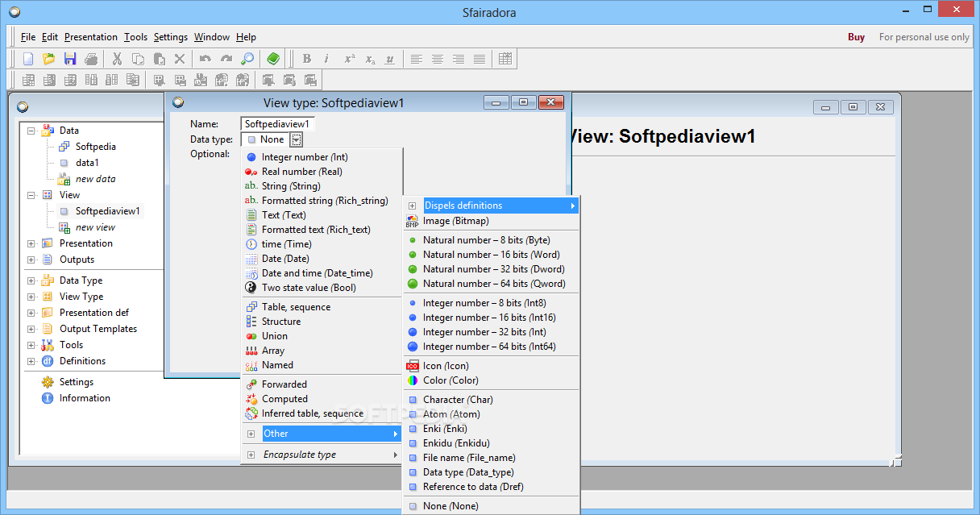Toggle italic formatting in the toolbar
The image size is (980, 515).
coord(327,59)
